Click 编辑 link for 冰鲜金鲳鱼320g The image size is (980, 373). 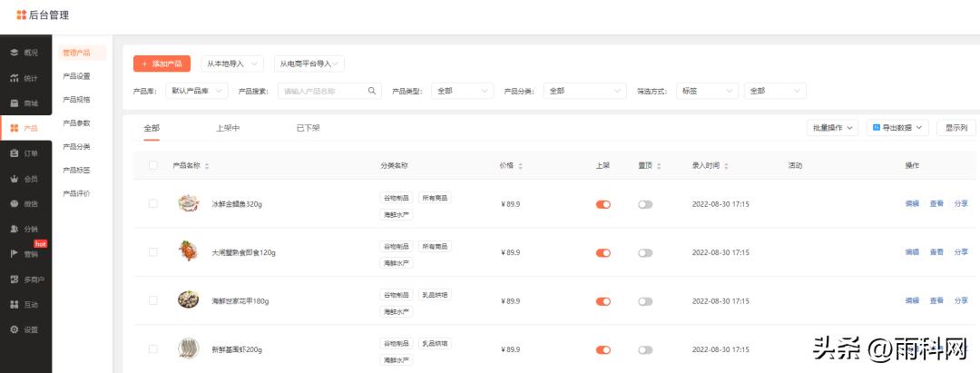tap(912, 204)
